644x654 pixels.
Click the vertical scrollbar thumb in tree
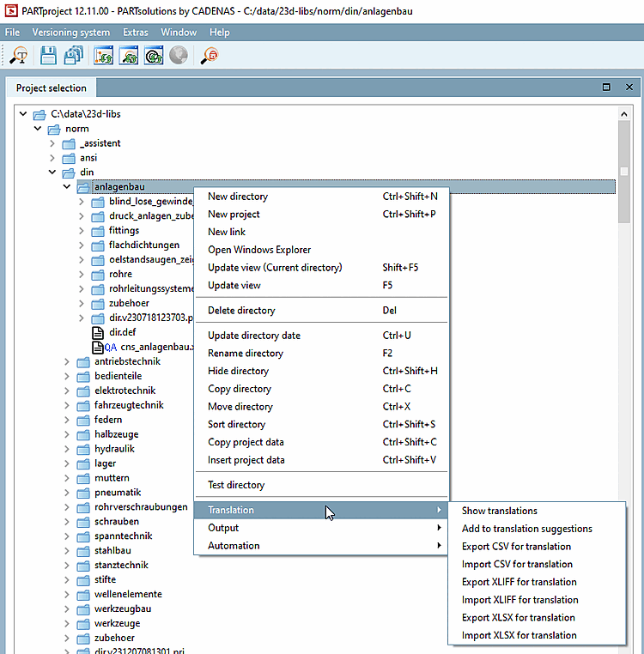click(624, 172)
